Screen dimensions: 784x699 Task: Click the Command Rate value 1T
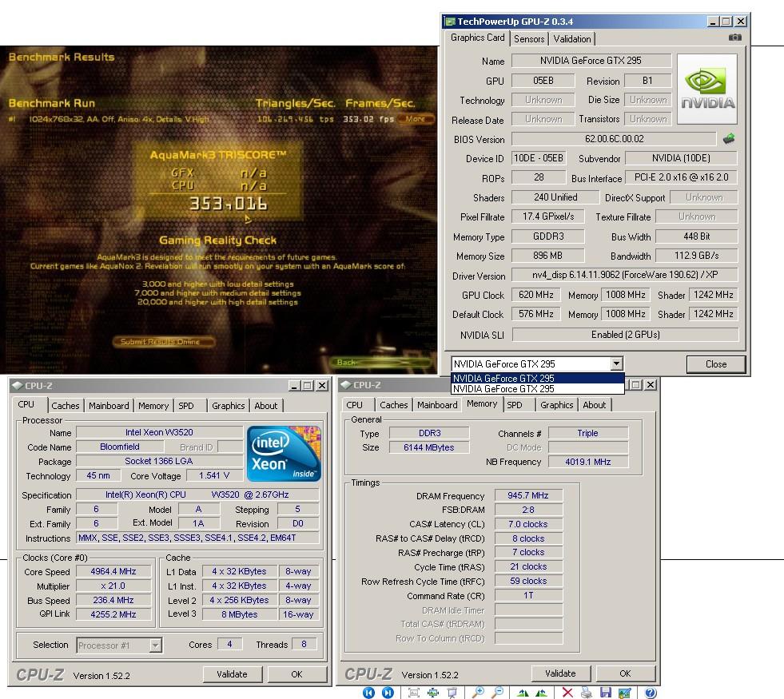[x=528, y=595]
